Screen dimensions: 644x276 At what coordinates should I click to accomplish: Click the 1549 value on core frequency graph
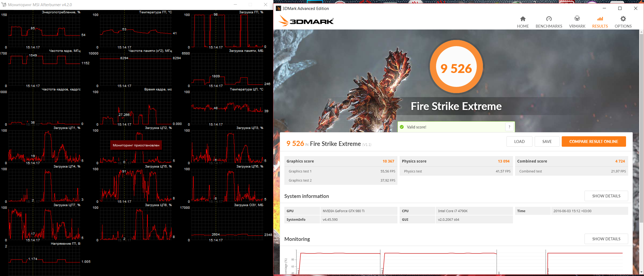pyautogui.click(x=33, y=56)
